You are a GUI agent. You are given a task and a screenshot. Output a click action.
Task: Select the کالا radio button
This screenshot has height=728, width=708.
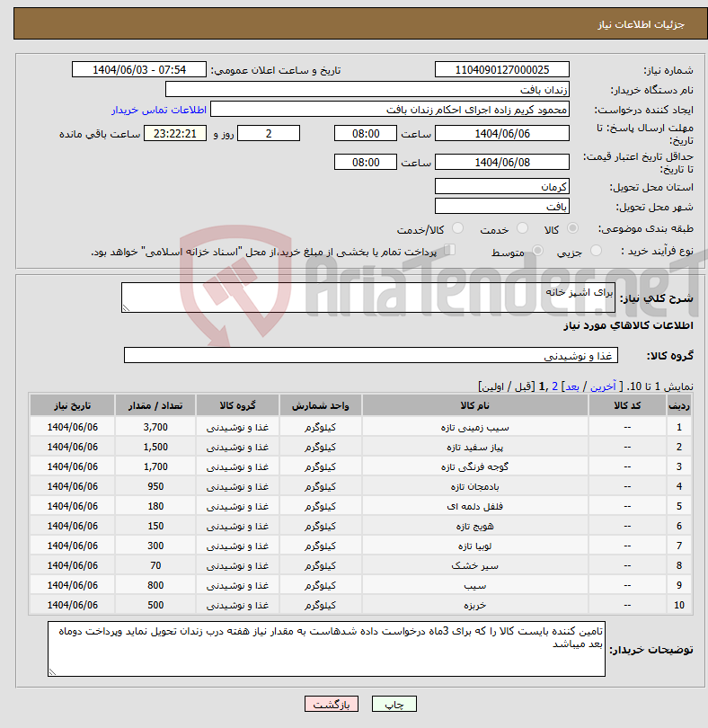pyautogui.click(x=572, y=228)
